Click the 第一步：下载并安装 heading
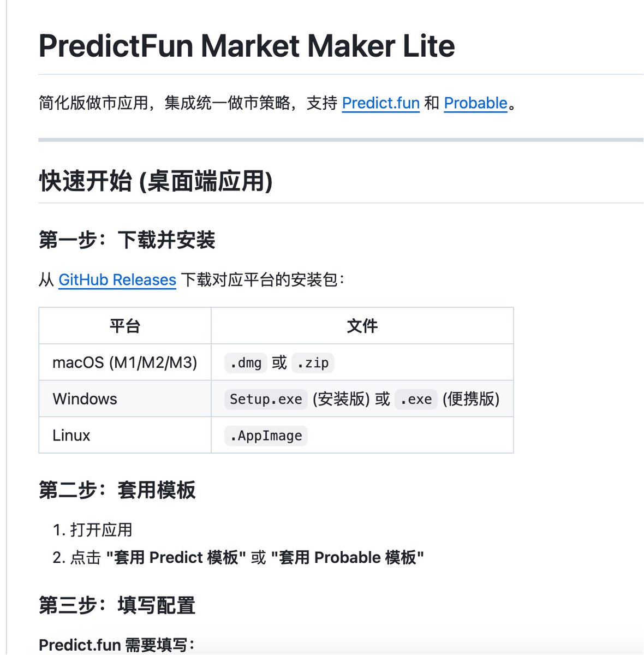The image size is (644, 655). point(127,240)
